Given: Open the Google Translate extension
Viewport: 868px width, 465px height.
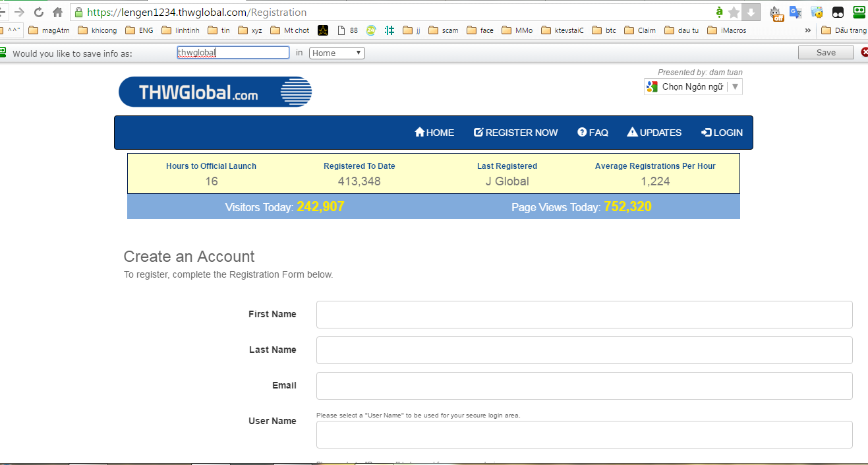Looking at the screenshot, I should click(796, 12).
